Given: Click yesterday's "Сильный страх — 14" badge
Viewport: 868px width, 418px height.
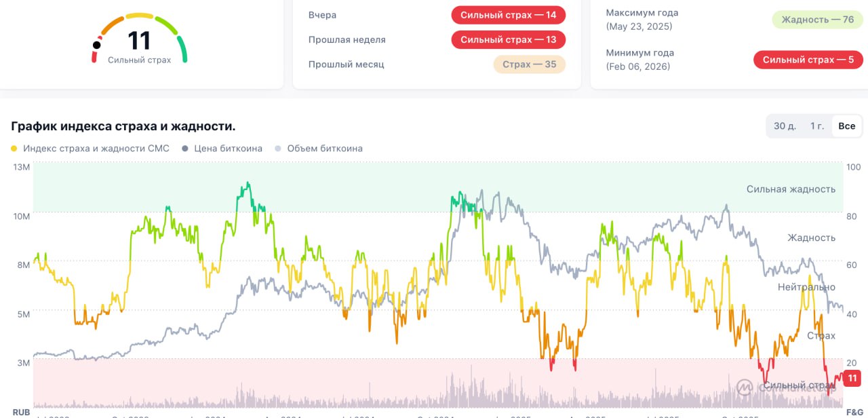Looking at the screenshot, I should pyautogui.click(x=508, y=15).
